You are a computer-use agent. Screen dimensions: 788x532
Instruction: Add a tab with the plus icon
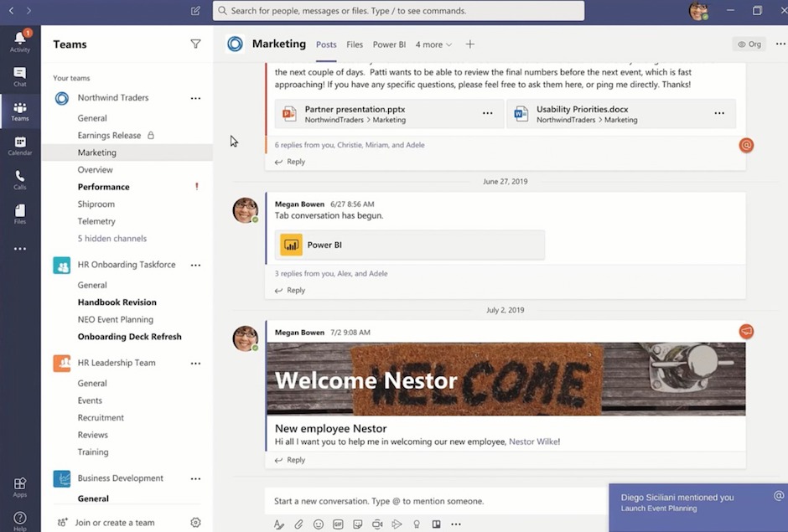tap(470, 44)
